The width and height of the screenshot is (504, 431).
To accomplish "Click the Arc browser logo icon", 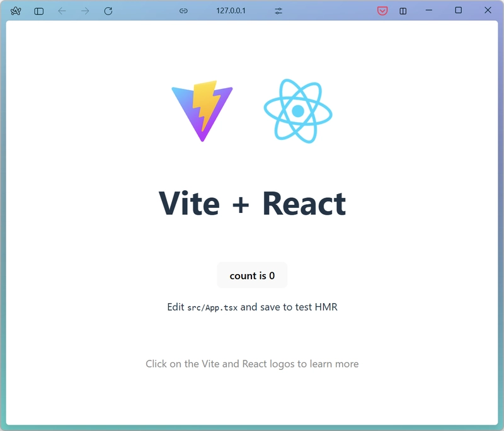I will pyautogui.click(x=16, y=11).
